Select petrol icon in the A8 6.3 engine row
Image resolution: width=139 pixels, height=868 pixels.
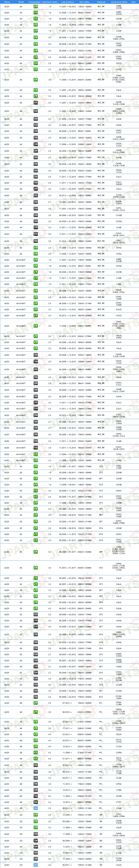(36, 758)
